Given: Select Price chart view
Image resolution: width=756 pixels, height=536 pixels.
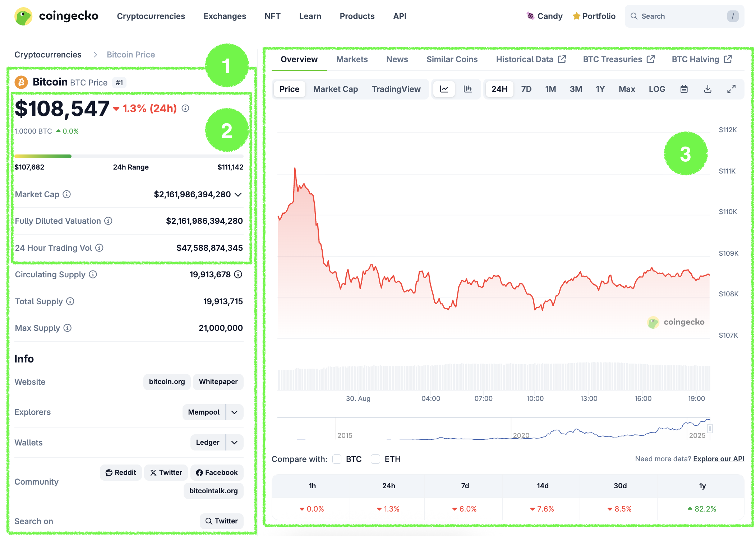Looking at the screenshot, I should click(x=289, y=89).
